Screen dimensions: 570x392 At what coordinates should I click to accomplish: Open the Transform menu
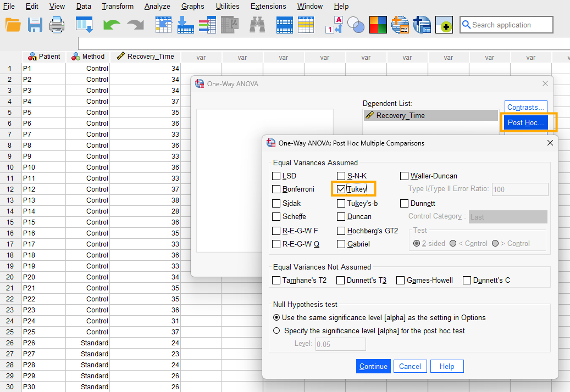pyautogui.click(x=118, y=7)
